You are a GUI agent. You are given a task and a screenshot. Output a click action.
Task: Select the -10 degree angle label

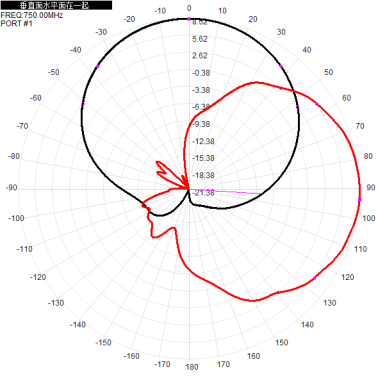(x=160, y=11)
